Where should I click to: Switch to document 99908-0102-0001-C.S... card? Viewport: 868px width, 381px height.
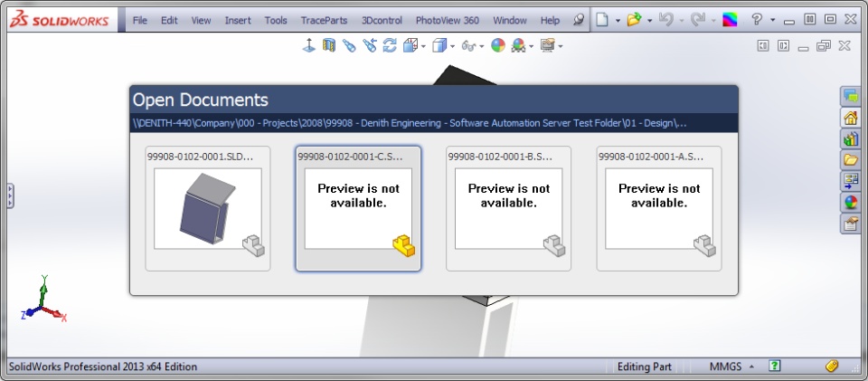[x=358, y=209]
